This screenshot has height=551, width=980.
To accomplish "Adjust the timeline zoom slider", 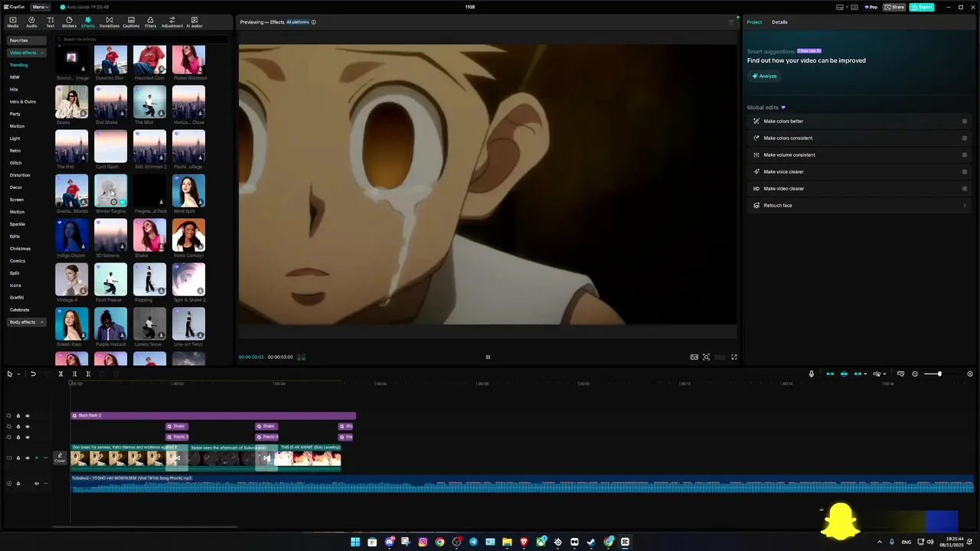I will [939, 374].
